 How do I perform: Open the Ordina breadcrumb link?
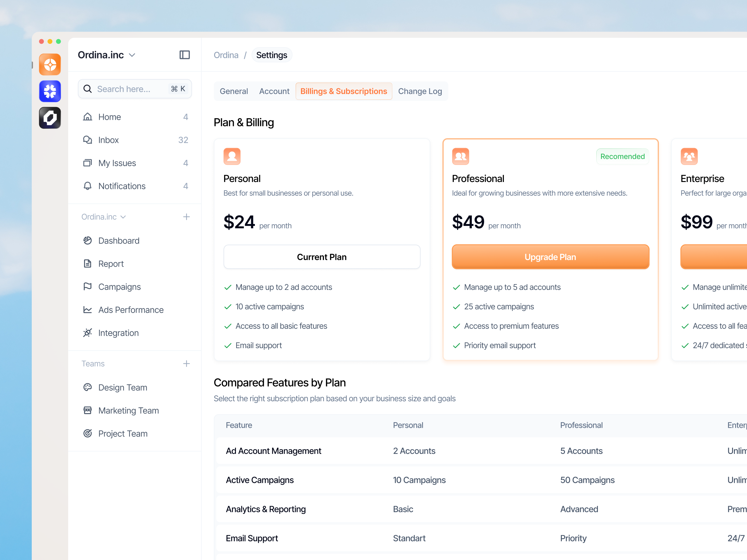pos(226,55)
